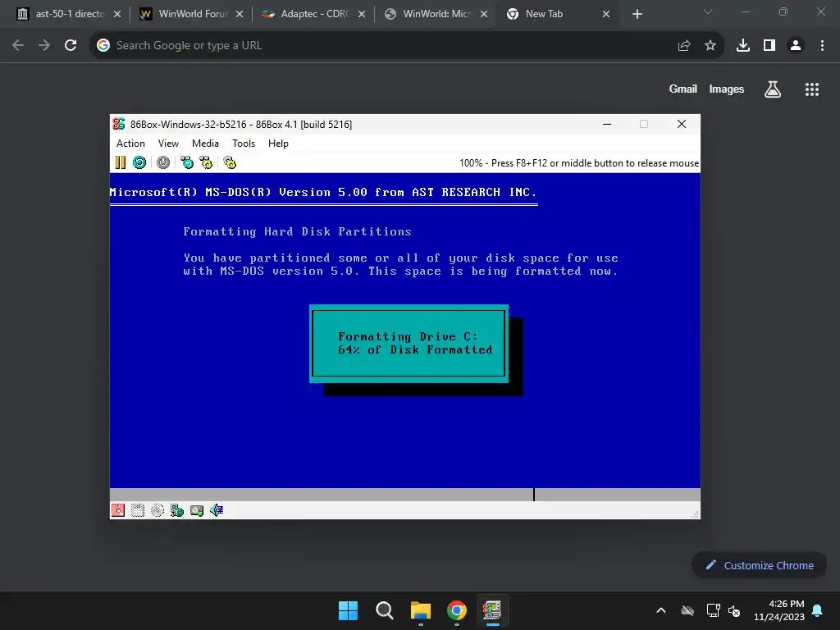Viewport: 840px width, 630px height.
Task: Expand the Chrome tab search chevron
Action: (708, 11)
